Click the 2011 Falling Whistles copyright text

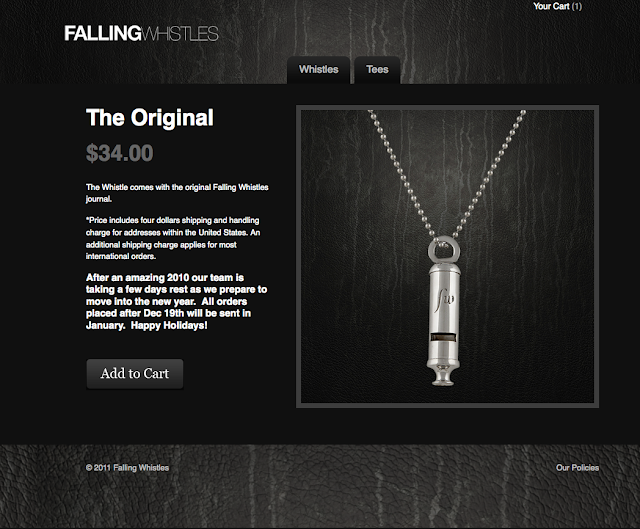(x=127, y=468)
